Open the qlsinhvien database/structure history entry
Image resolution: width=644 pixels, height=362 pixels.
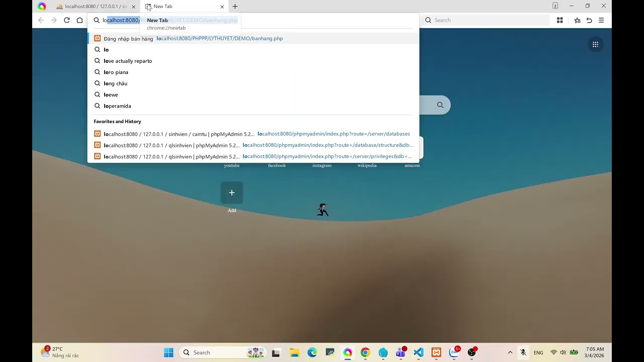pos(253,145)
